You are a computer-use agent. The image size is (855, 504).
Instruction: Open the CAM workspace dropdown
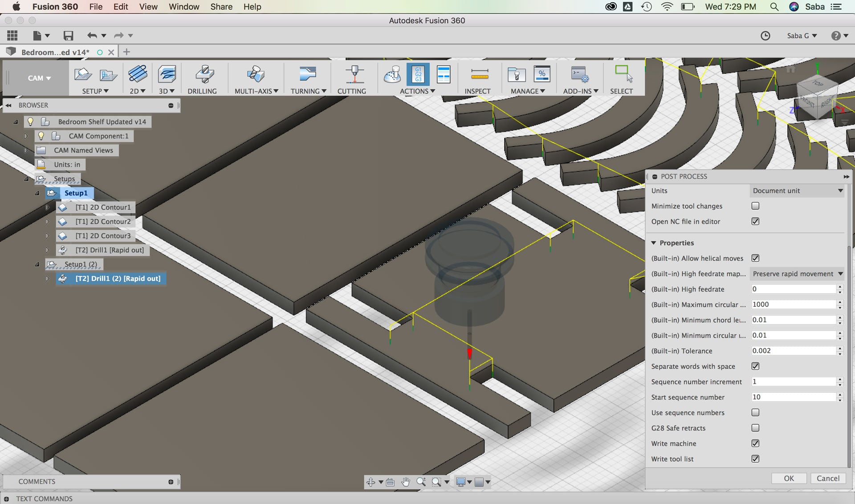point(39,78)
